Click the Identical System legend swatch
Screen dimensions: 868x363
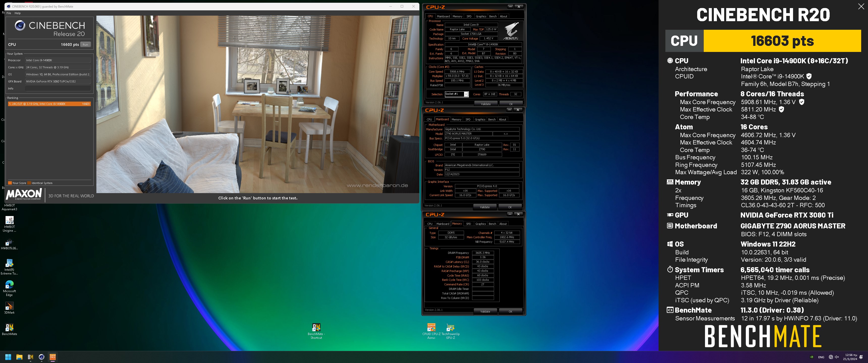click(x=29, y=183)
